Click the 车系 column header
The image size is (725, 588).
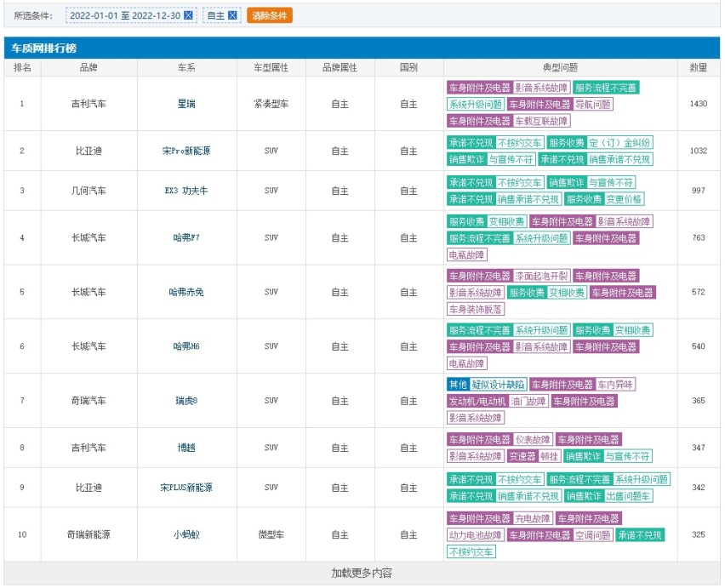point(186,67)
